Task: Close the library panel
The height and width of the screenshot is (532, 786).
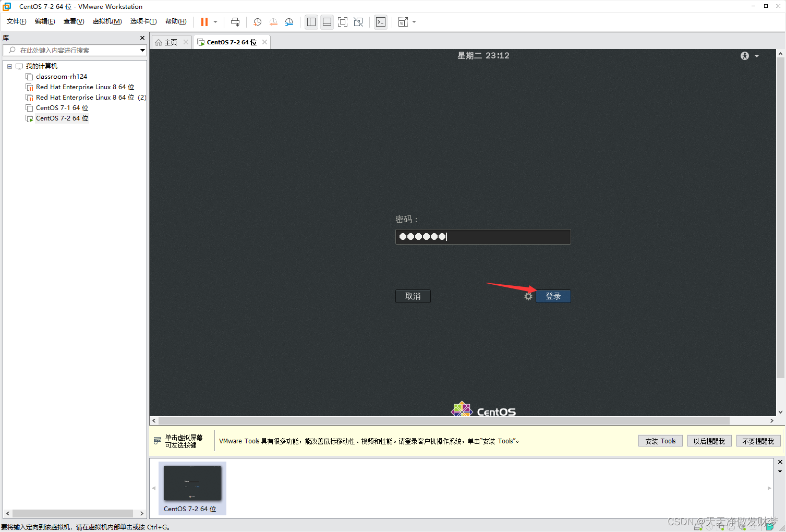Action: tap(142, 38)
